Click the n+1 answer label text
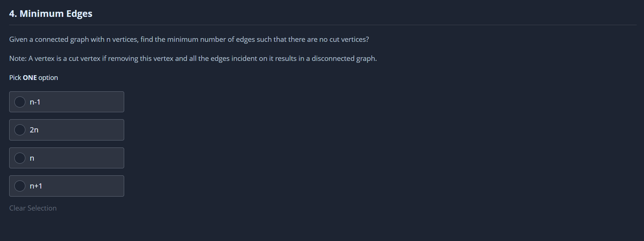The width and height of the screenshot is (644, 241). pos(36,186)
